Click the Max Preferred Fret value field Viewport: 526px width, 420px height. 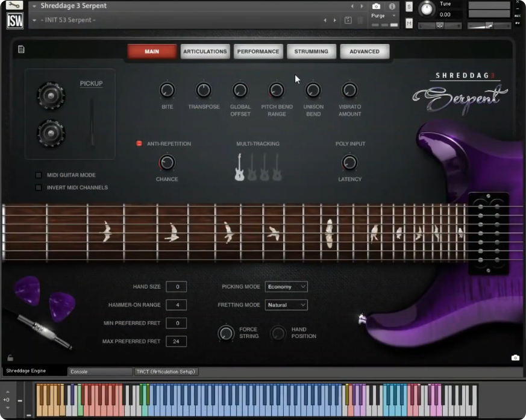pos(176,341)
